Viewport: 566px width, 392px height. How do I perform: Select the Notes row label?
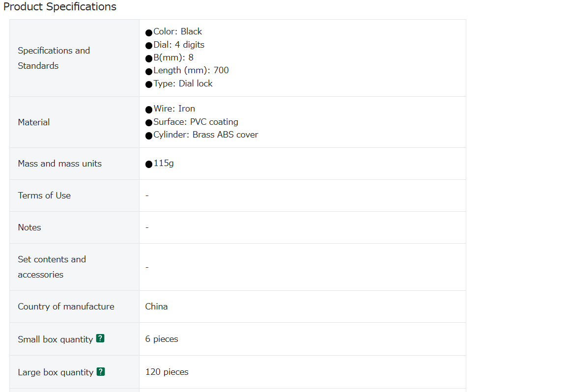tap(29, 227)
